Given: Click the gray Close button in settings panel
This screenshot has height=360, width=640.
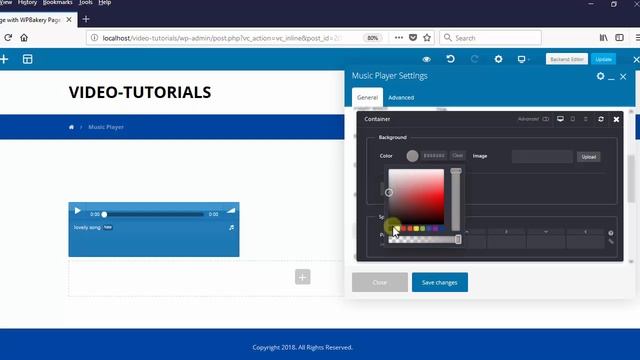Looking at the screenshot, I should [380, 282].
